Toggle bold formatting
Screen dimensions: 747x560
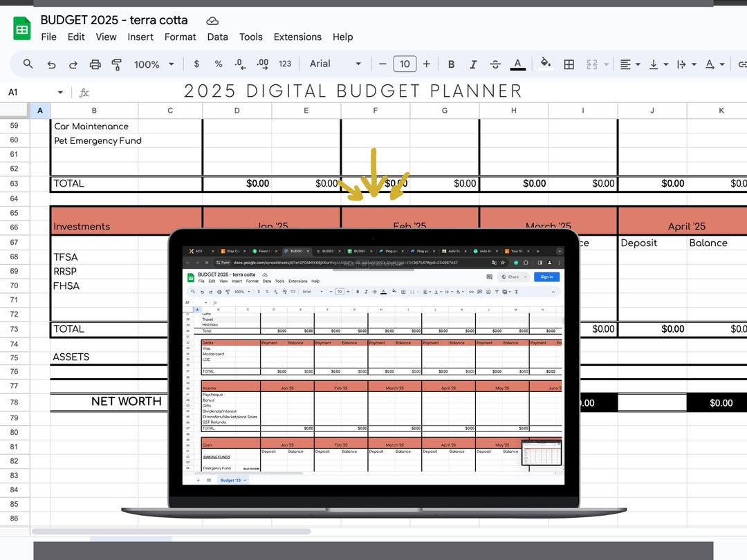[451, 64]
